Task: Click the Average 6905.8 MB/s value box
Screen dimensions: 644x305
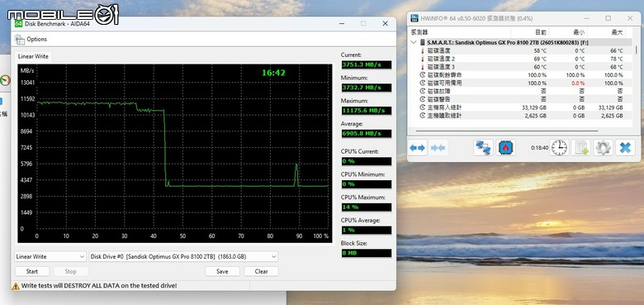Action: (367, 134)
